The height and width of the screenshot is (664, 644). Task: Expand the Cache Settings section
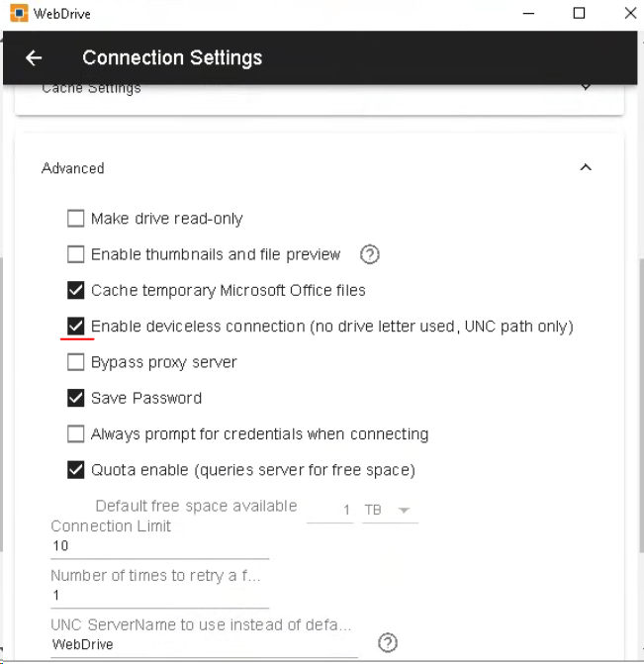[586, 87]
